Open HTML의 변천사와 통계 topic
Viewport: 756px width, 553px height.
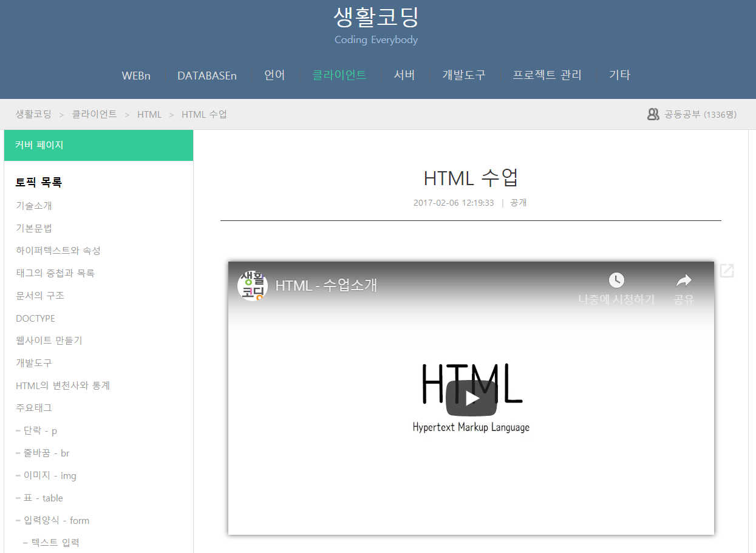(x=63, y=385)
